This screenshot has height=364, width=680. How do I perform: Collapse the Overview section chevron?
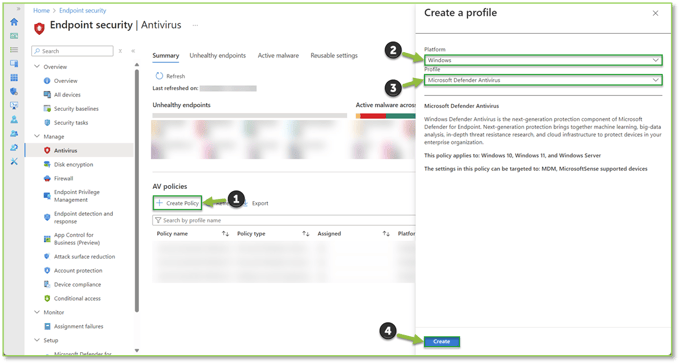37,66
